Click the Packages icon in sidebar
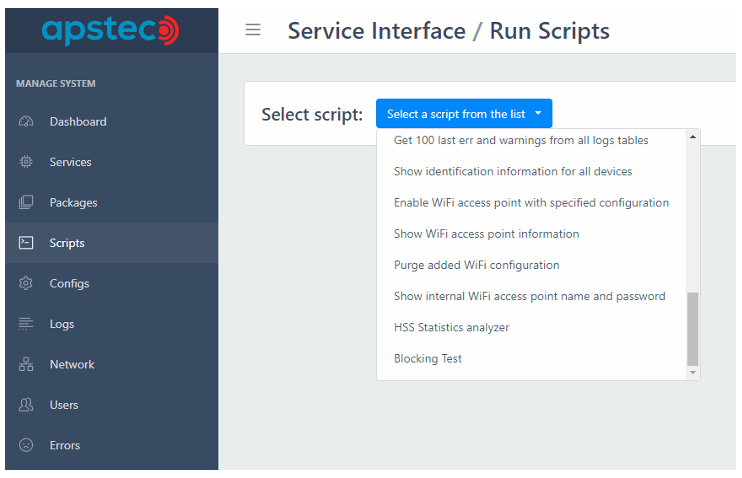Screen dimensions: 742x478 [26, 203]
